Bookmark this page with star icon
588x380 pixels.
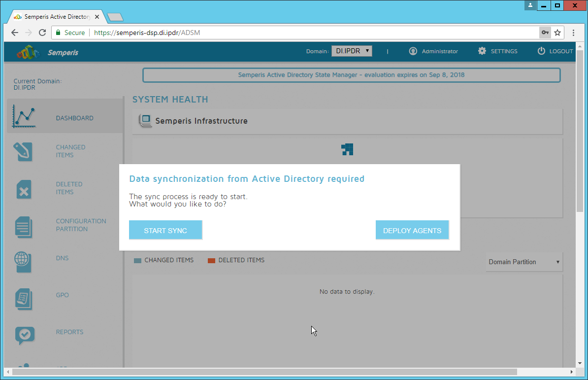(557, 33)
